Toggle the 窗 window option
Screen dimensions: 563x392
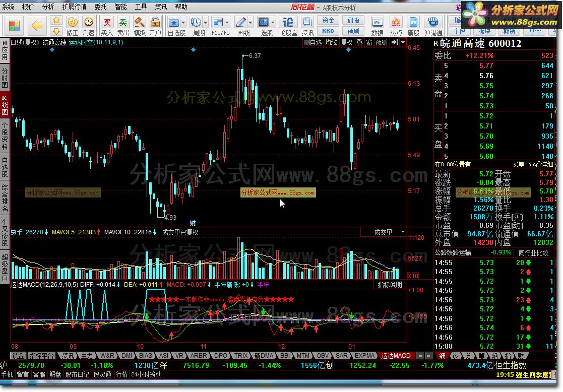(x=369, y=42)
